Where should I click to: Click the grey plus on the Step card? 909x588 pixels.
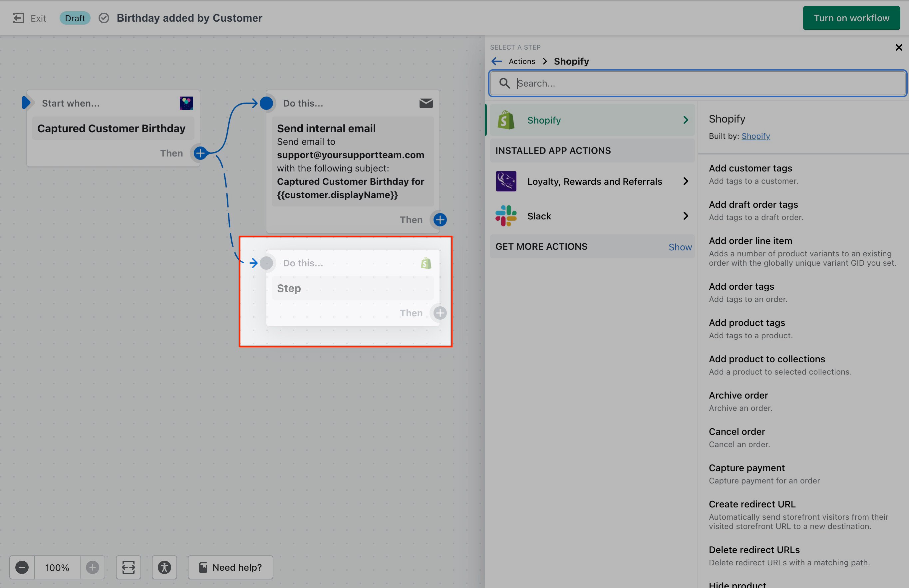[x=440, y=313]
